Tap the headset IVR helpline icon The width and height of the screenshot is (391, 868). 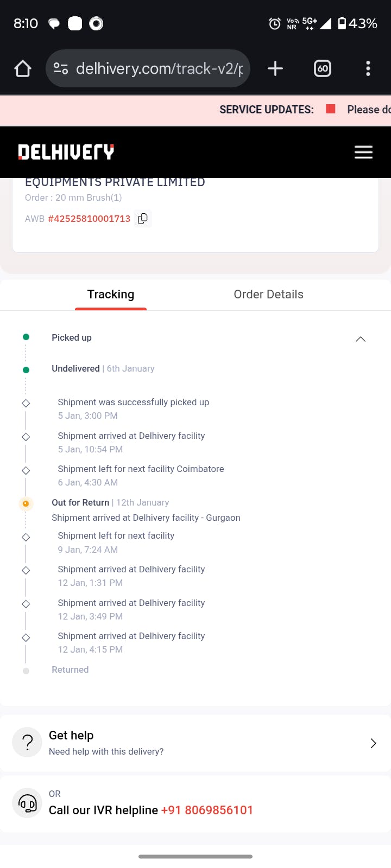[27, 803]
